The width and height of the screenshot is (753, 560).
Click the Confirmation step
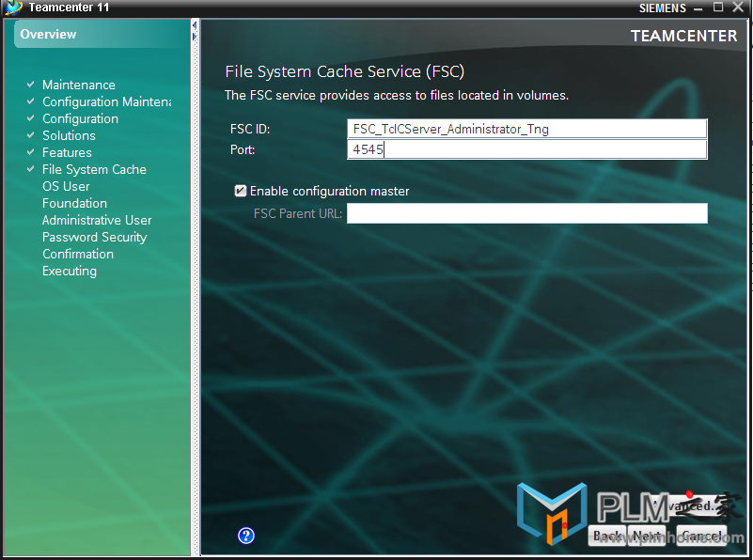(x=78, y=254)
